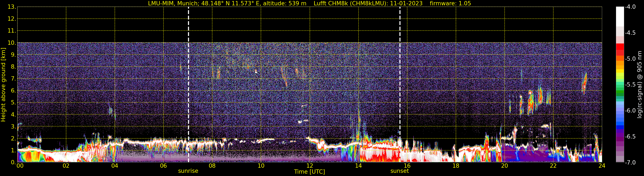This screenshot has height=176, width=644.
Task: Click the '00' time tick label
Action: point(20,166)
